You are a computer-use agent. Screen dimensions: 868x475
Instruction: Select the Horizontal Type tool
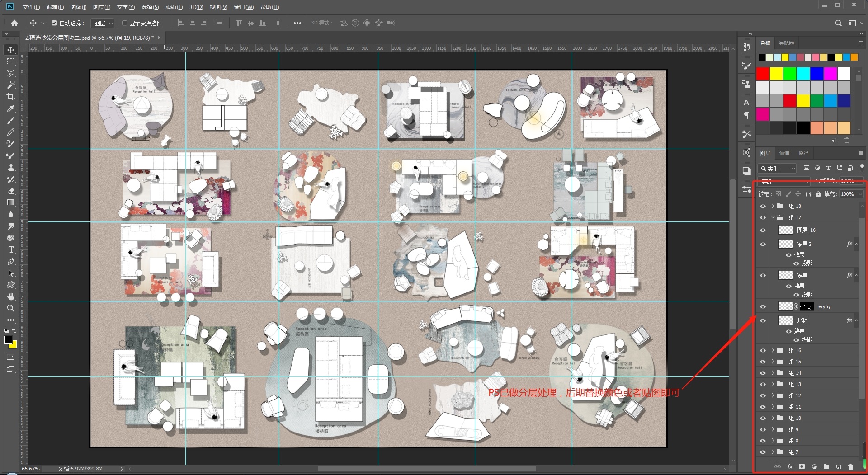[11, 249]
